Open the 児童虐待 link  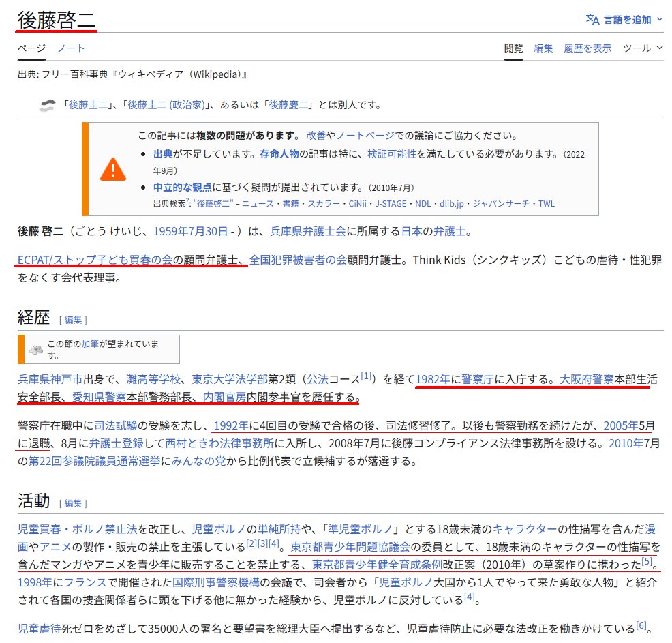[x=40, y=629]
